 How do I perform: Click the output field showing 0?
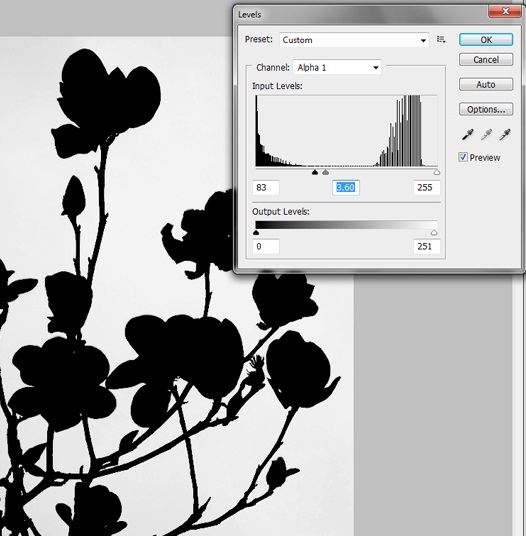[x=266, y=246]
